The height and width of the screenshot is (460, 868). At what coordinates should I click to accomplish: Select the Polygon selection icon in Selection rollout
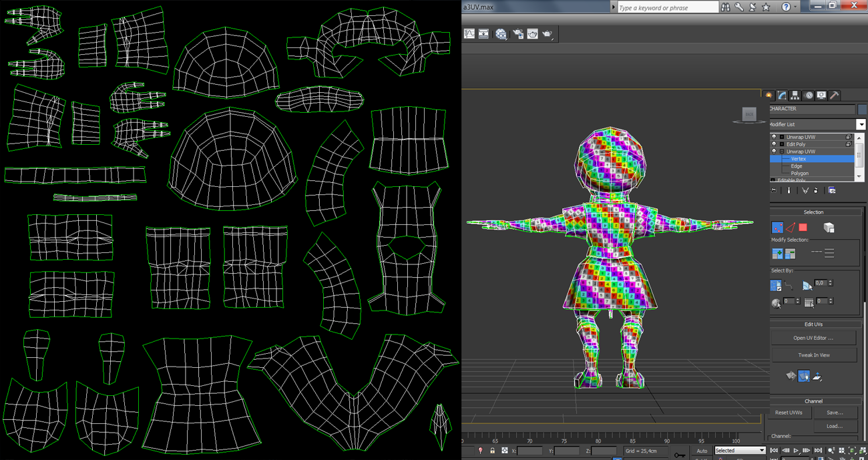click(803, 228)
